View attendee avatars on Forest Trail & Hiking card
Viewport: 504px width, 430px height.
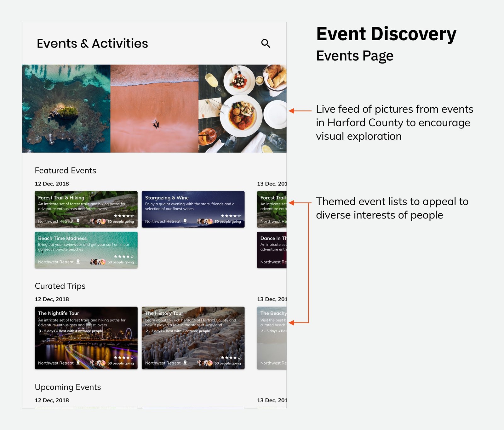(x=98, y=221)
